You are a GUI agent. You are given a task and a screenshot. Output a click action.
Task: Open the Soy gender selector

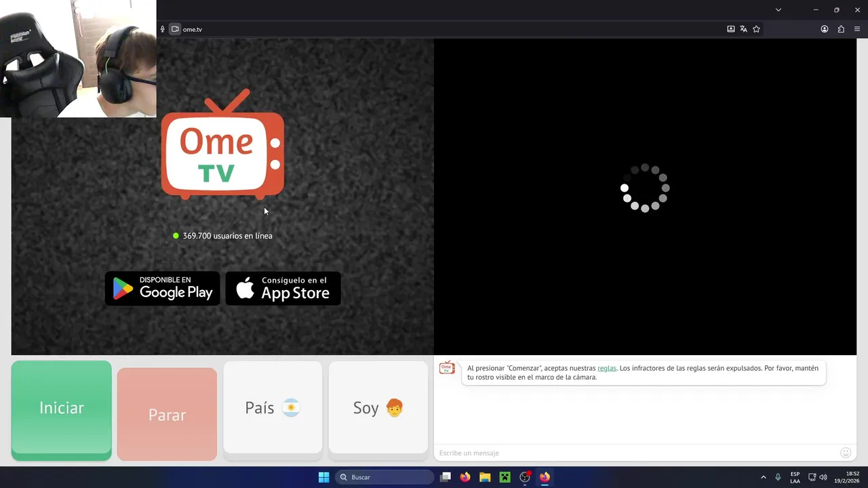[x=378, y=407]
